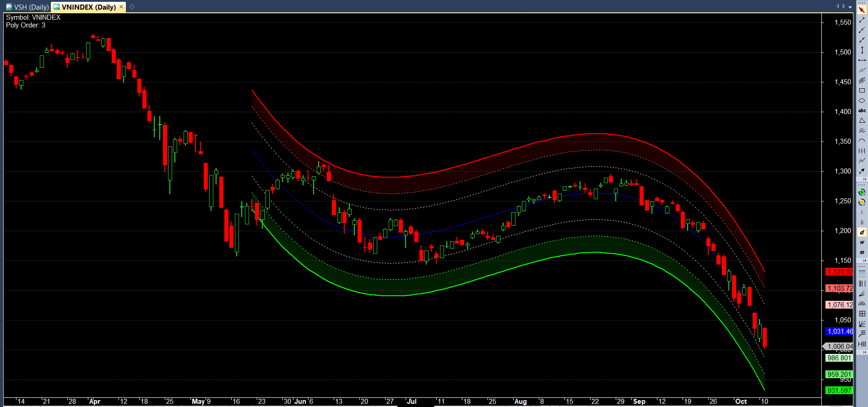Select the Fibonacci arc tool
Screen dimensions: 868x407
862,304
